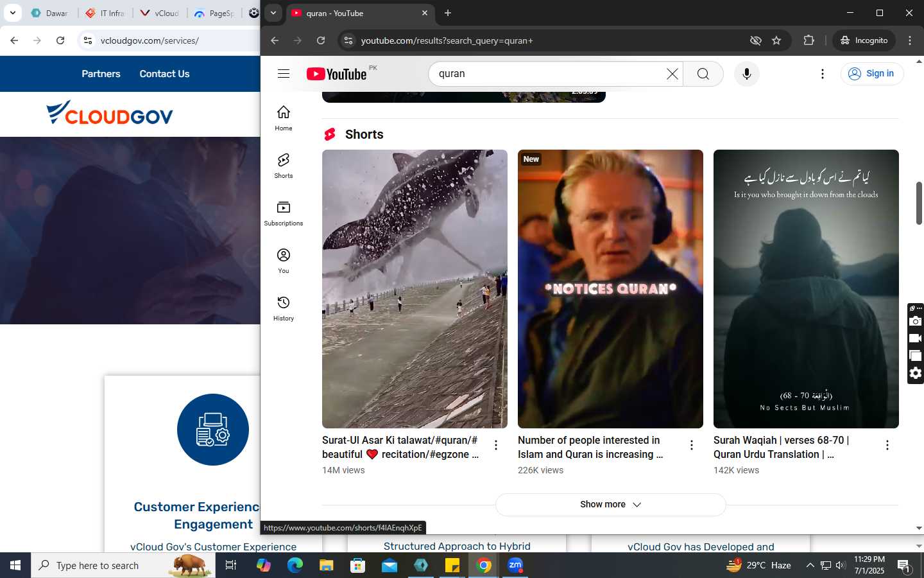Image resolution: width=924 pixels, height=578 pixels.
Task: Expand Shorts with Show more
Action: [x=610, y=505]
